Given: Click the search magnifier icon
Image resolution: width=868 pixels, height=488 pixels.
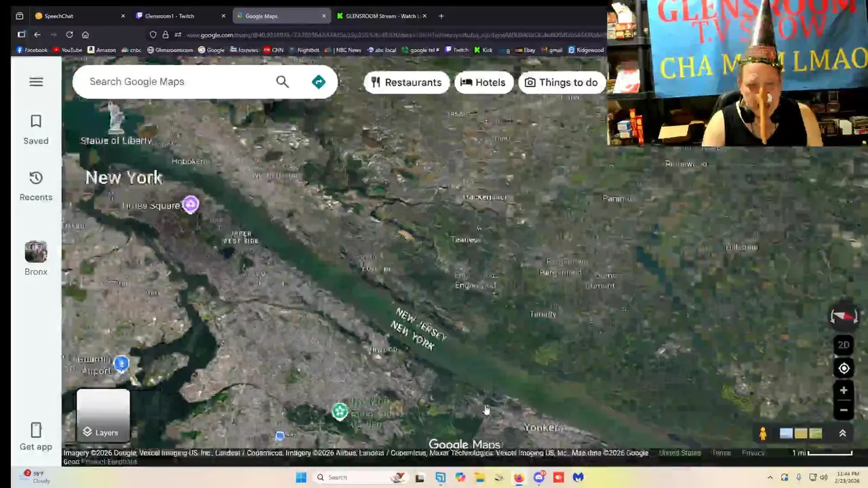Looking at the screenshot, I should pyautogui.click(x=282, y=82).
